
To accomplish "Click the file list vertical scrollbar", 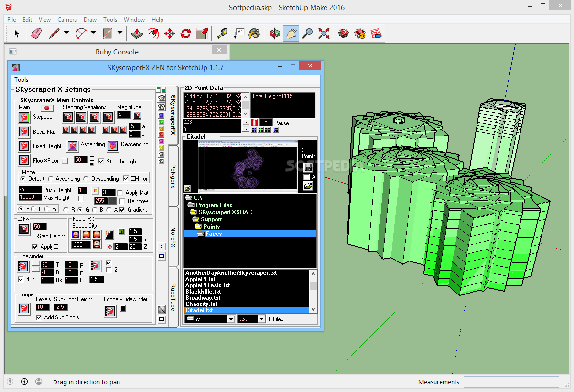I will tap(313, 291).
